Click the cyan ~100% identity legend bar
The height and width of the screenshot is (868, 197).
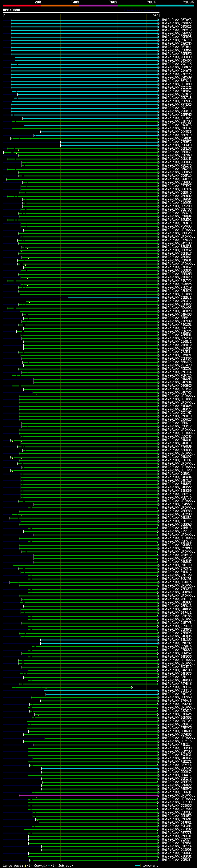tap(175, 6)
